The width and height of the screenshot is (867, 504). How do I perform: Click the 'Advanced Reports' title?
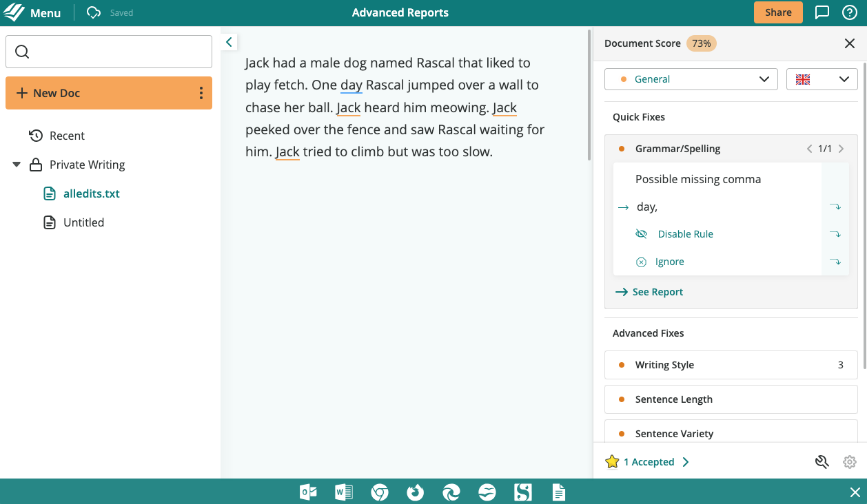pos(400,12)
